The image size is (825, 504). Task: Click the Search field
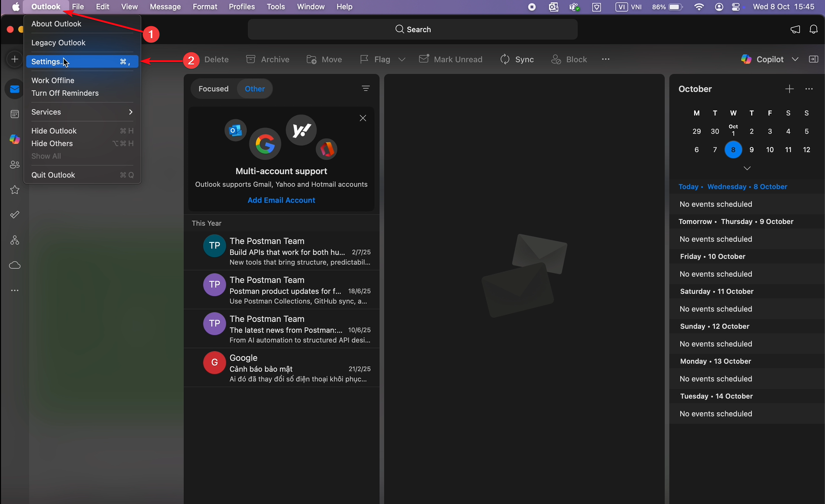point(412,29)
